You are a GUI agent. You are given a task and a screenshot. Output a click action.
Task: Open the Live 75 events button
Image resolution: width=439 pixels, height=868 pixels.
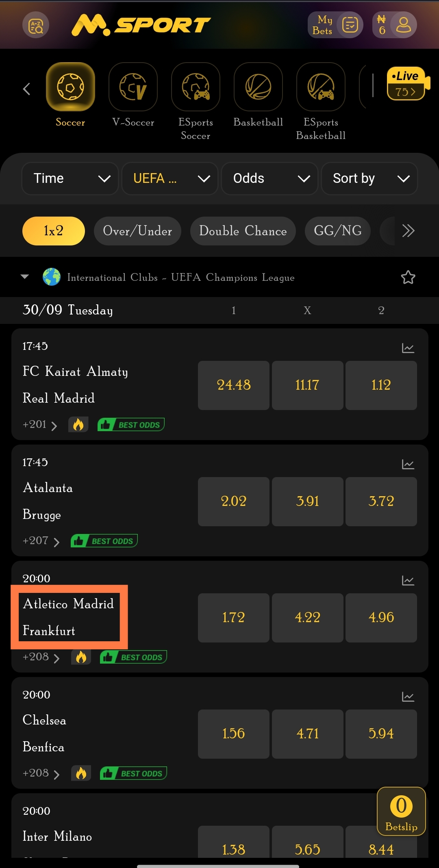406,84
